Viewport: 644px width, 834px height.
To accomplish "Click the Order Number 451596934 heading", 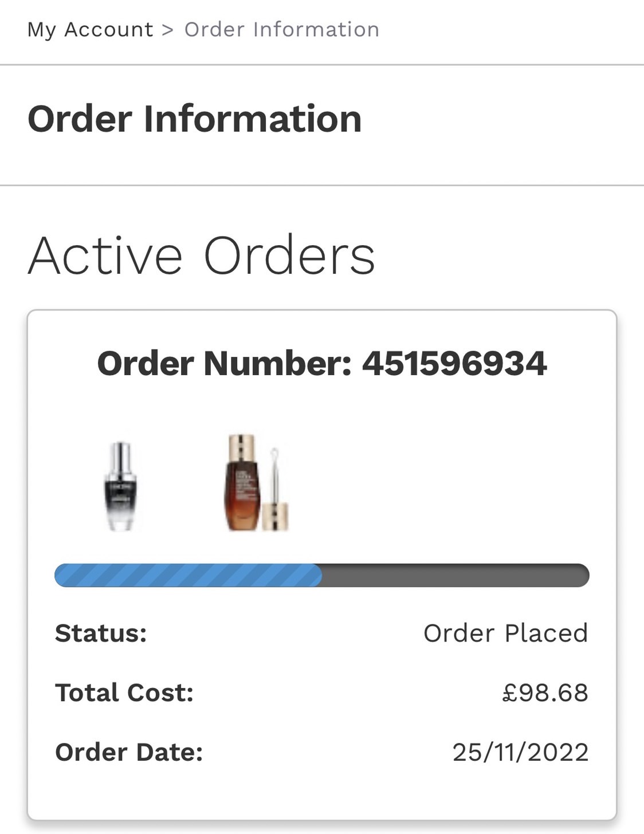I will pos(322,363).
